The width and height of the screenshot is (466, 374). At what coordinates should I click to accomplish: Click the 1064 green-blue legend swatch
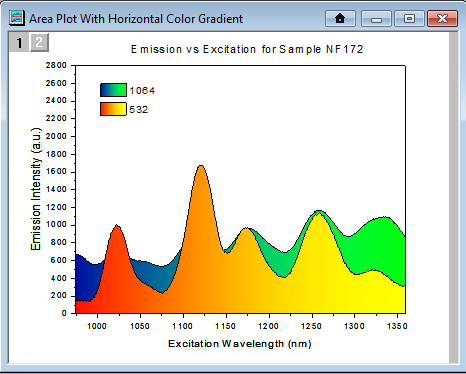[113, 90]
